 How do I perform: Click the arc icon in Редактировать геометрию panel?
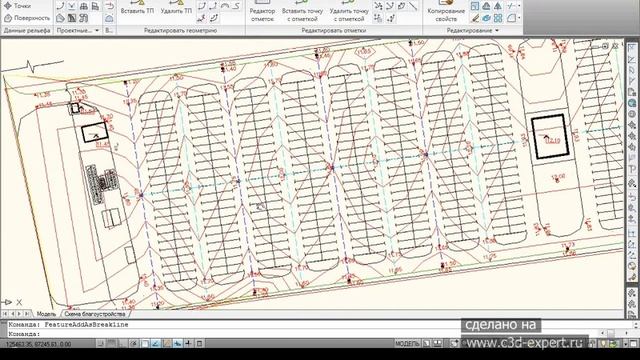tap(225, 6)
